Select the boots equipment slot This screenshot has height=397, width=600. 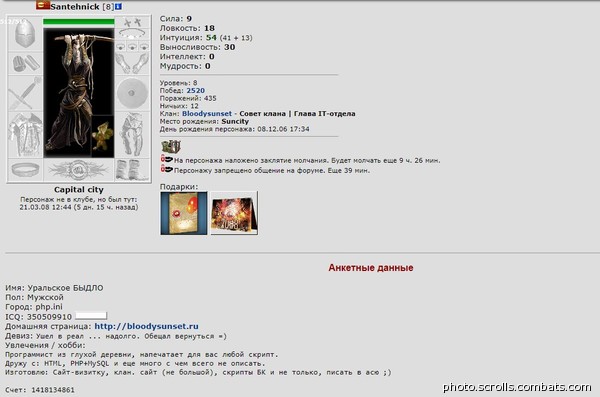click(132, 170)
